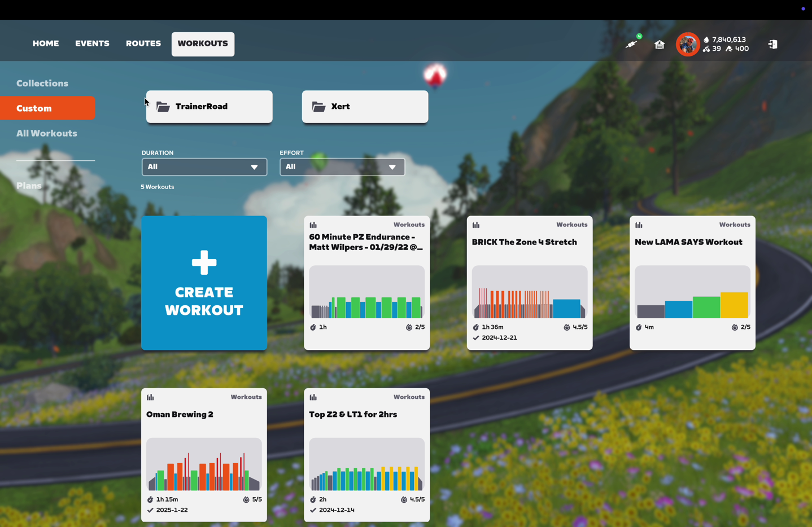812x527 pixels.
Task: Open the garage house icon
Action: coord(660,45)
